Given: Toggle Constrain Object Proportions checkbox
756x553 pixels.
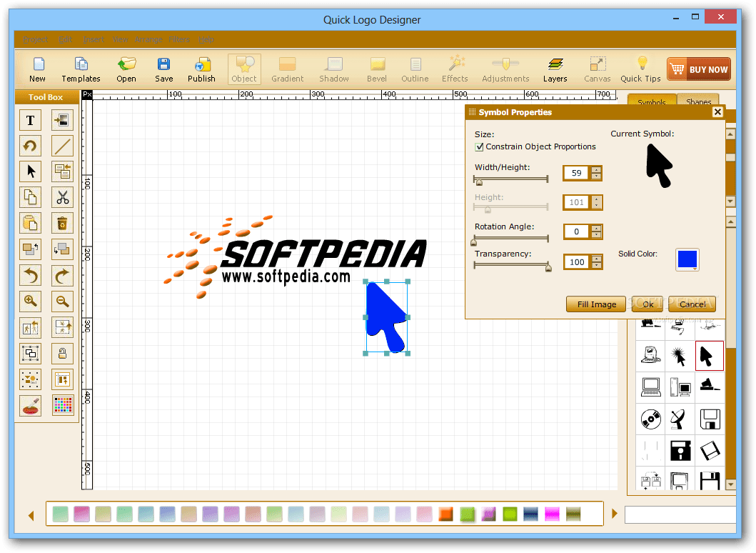Looking at the screenshot, I should 479,147.
